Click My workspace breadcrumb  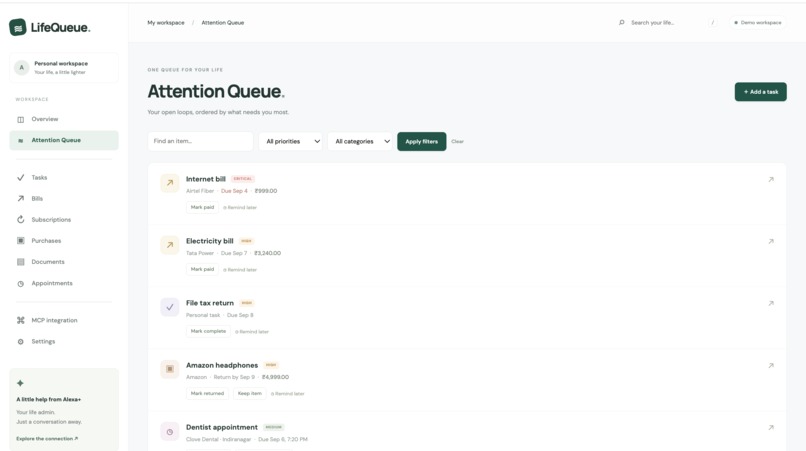pyautogui.click(x=166, y=23)
